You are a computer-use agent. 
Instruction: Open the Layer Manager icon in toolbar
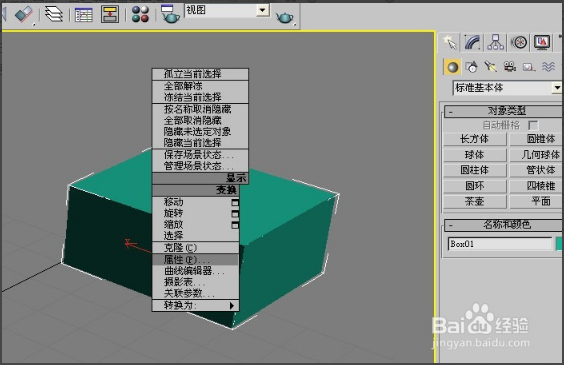pos(54,14)
